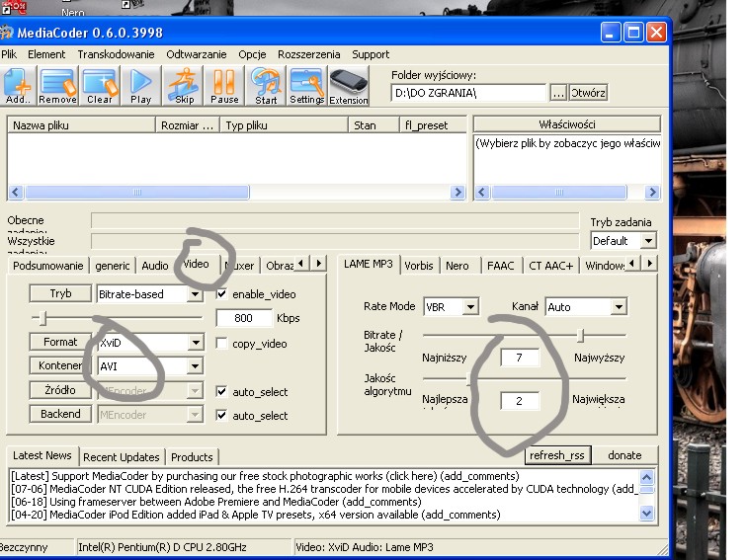Open the Opcje menu
The height and width of the screenshot is (560, 747).
(252, 54)
